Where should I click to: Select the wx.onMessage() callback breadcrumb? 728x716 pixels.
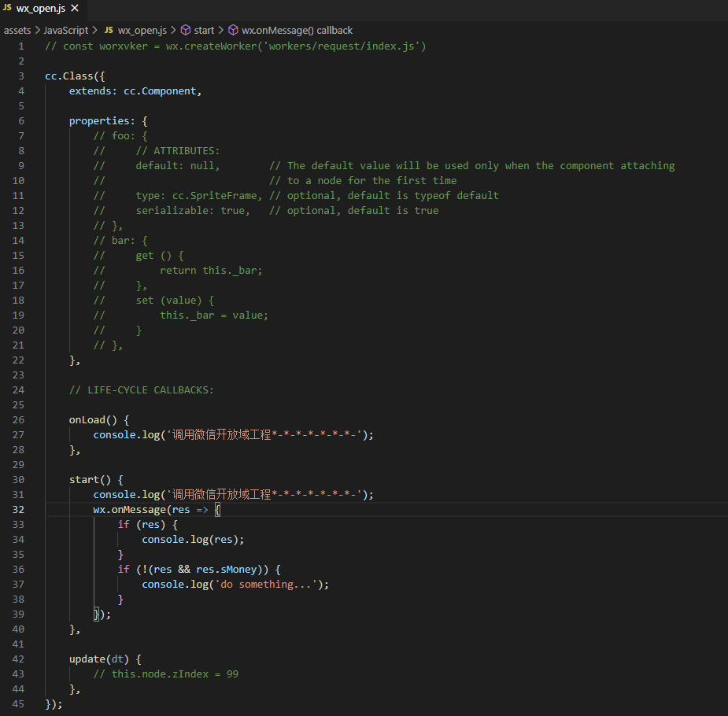coord(297,30)
